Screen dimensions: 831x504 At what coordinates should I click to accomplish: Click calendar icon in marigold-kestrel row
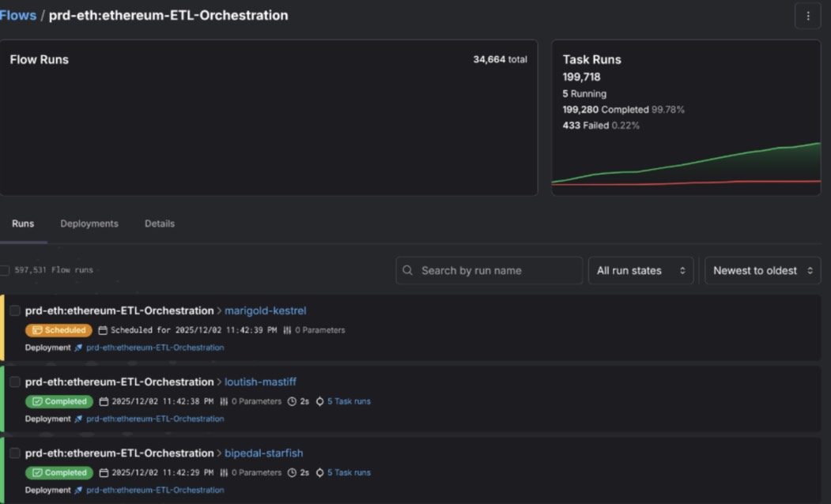(103, 330)
